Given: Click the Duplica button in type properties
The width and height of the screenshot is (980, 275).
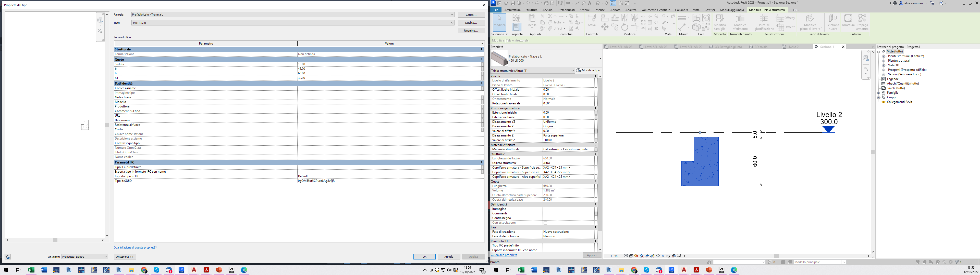Looking at the screenshot, I should point(471,22).
